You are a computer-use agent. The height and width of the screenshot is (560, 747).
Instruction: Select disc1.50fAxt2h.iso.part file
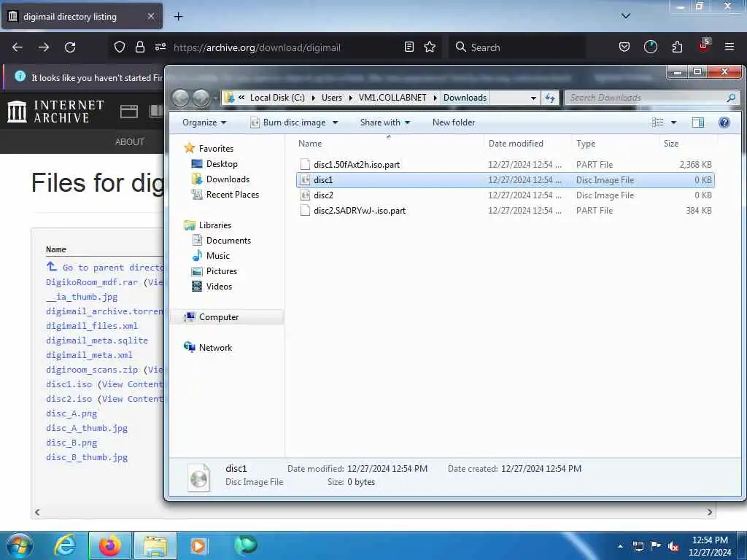pyautogui.click(x=505, y=165)
